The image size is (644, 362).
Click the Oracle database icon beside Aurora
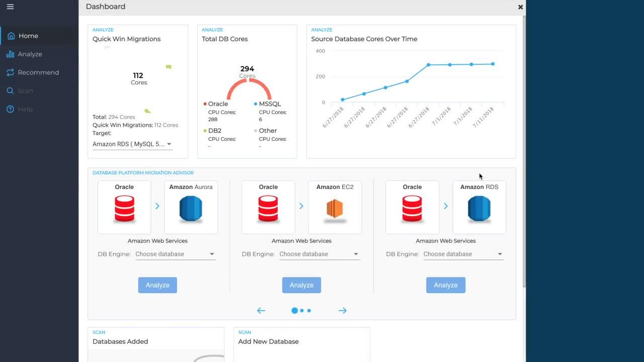[x=124, y=209]
